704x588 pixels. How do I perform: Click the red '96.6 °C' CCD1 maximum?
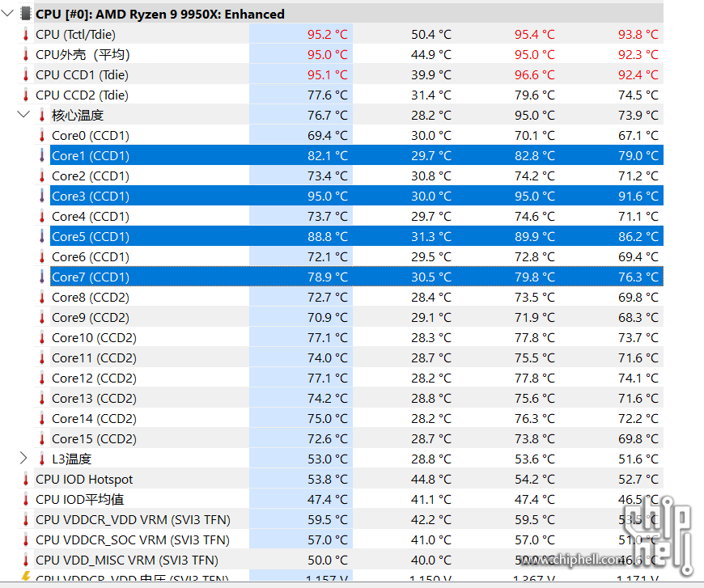534,75
